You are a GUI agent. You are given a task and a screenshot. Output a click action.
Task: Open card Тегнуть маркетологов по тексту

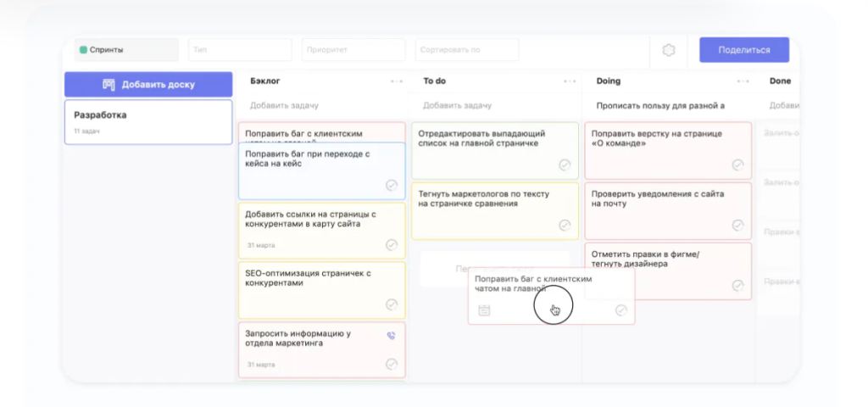(x=495, y=211)
